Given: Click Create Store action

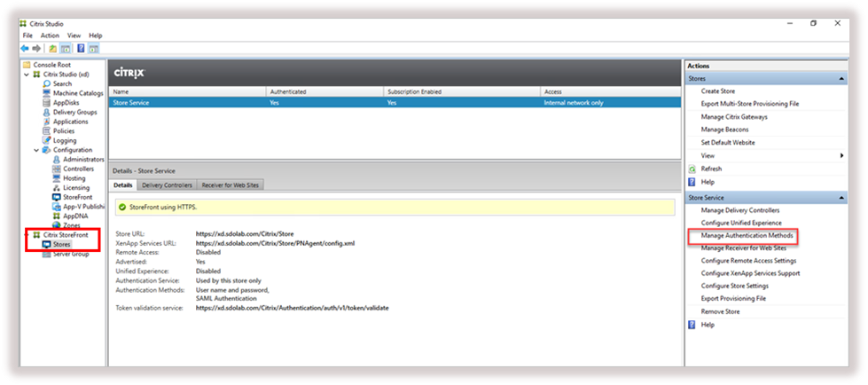Looking at the screenshot, I should coord(718,90).
